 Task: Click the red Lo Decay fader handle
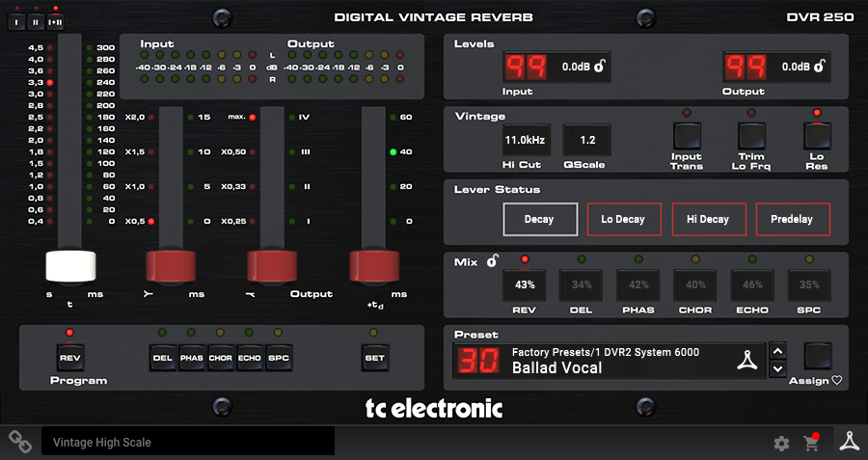coord(171,266)
